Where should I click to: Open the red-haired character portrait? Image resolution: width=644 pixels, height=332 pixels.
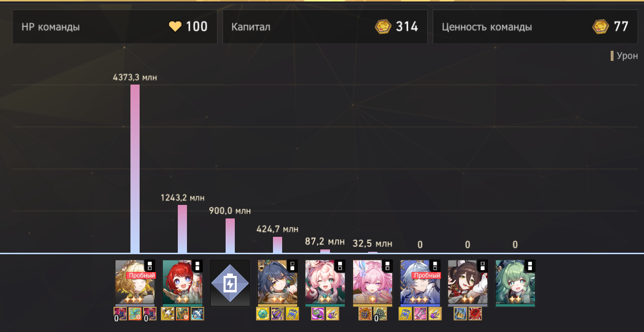click(x=182, y=283)
